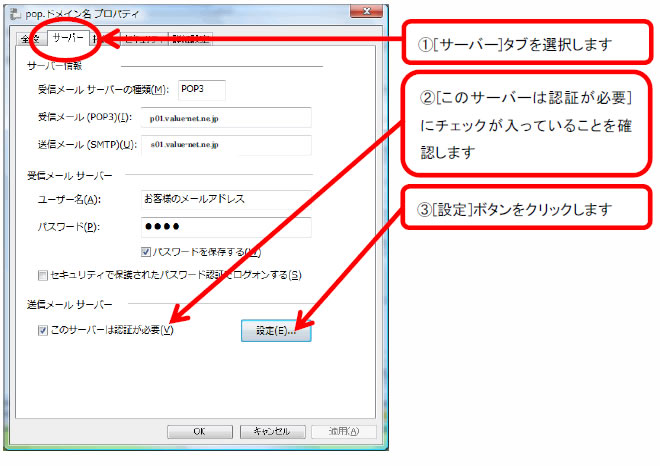Click the POP3 server type field
Image resolution: width=660 pixels, height=466 pixels.
tap(201, 90)
